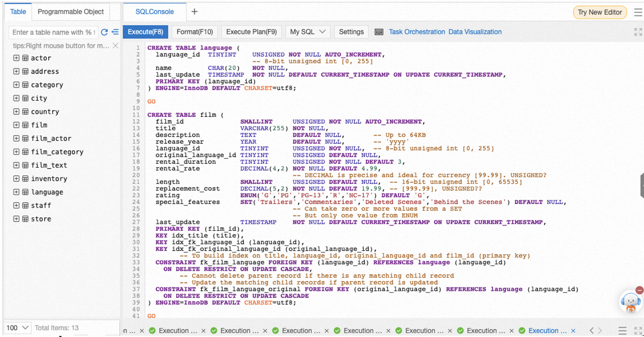This screenshot has height=337, width=644.
Task: Expand the language table node
Action: pos(16,192)
